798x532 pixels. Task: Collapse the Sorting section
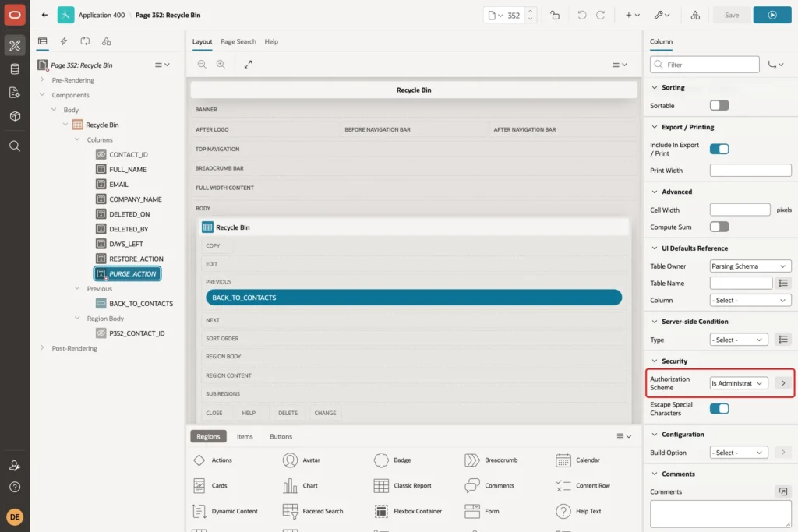pyautogui.click(x=655, y=87)
